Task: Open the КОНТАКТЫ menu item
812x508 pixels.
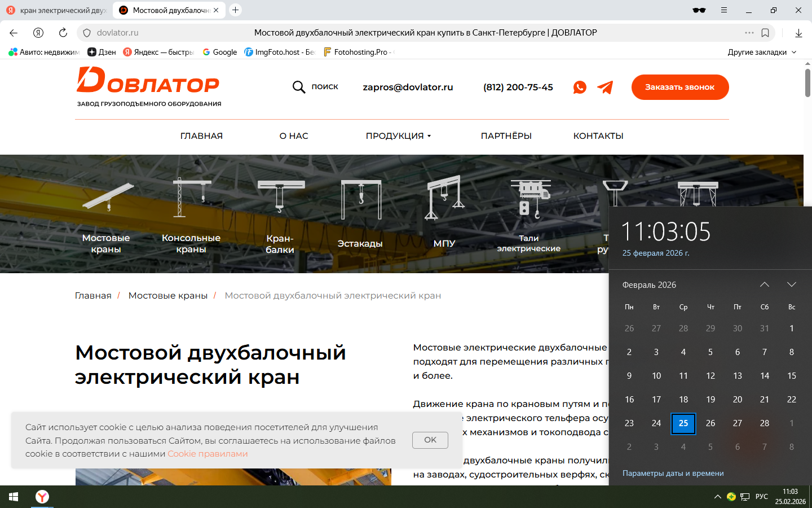Action: (x=598, y=136)
